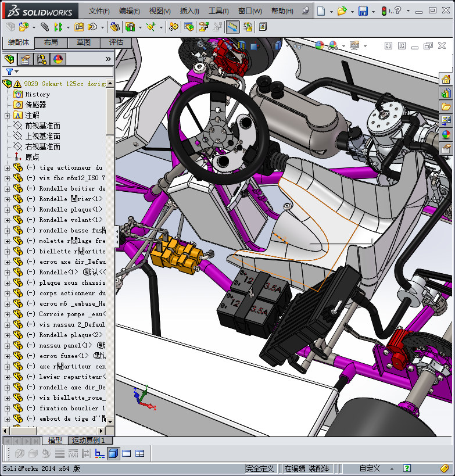This screenshot has width=455, height=476.
Task: Expand the plaque sous chassis component
Action: click(x=8, y=283)
